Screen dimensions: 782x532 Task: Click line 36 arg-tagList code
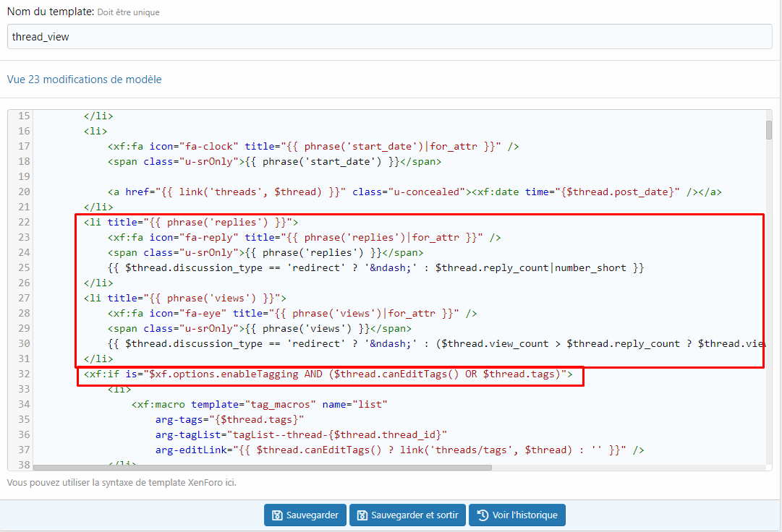(x=301, y=435)
